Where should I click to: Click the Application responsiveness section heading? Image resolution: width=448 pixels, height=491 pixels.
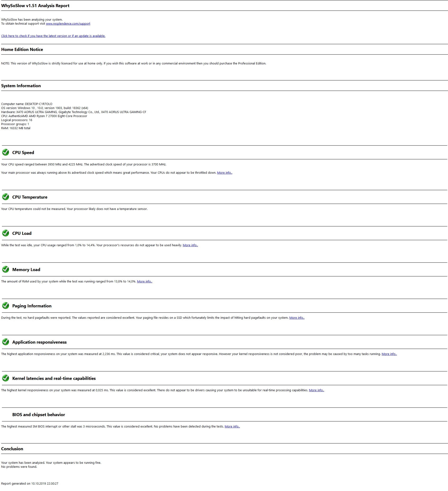39,342
